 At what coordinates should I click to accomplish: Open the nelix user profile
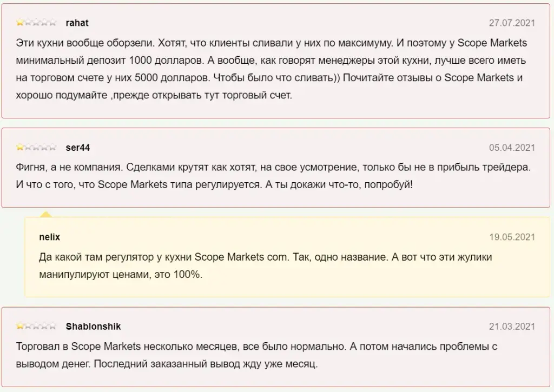pyautogui.click(x=49, y=237)
